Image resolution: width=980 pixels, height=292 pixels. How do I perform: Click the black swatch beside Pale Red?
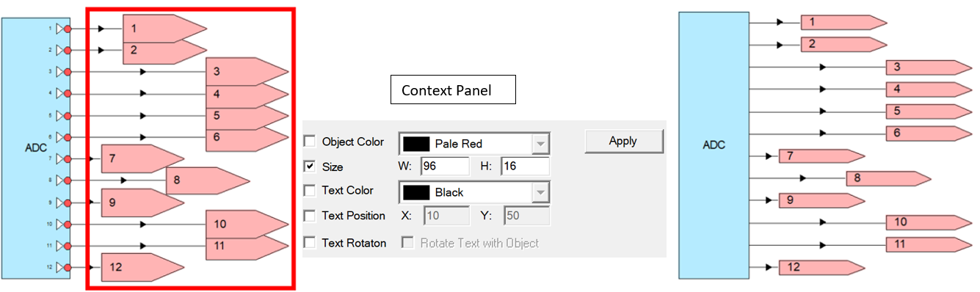point(415,143)
